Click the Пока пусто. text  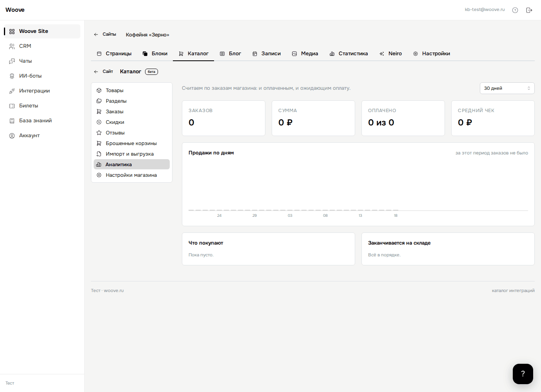coord(201,255)
